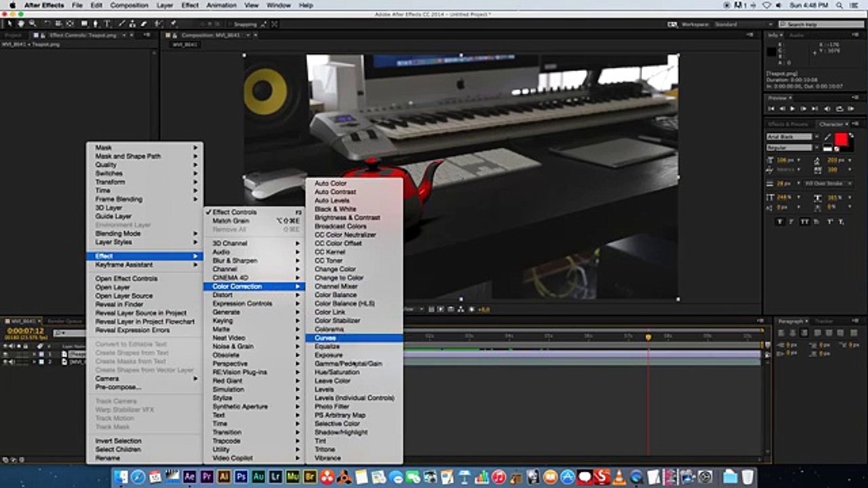Open the VLC cone icon in Dock
The width and height of the screenshot is (868, 488).
[619, 477]
